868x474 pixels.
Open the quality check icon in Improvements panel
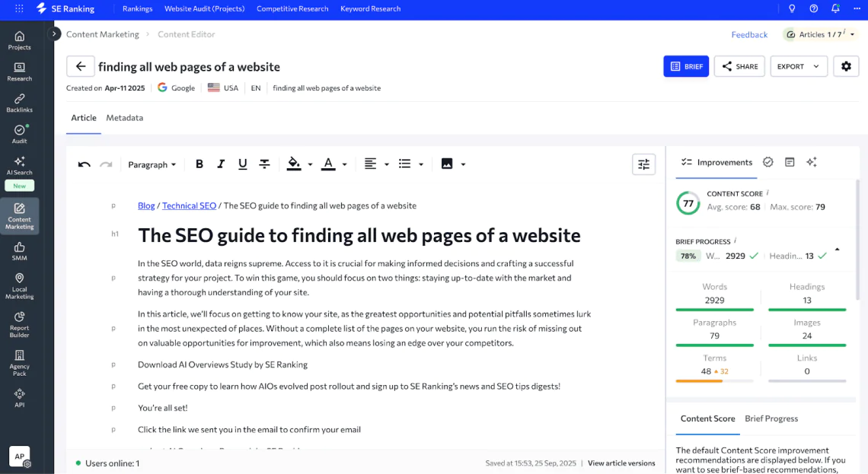tap(767, 162)
